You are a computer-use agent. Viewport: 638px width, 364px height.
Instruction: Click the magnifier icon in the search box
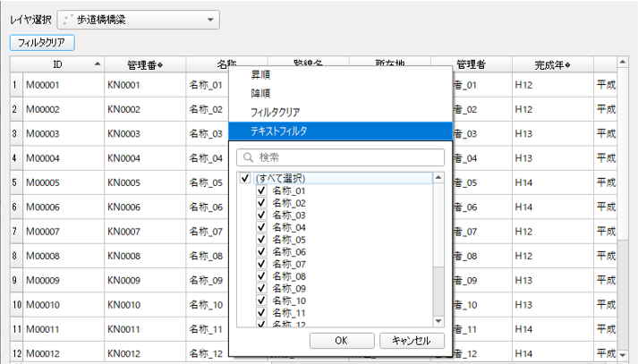click(247, 157)
